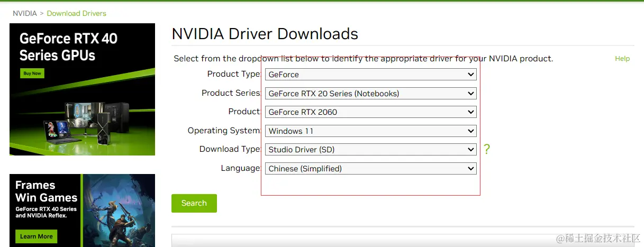
Task: Click the Operating System label
Action: 224,131
